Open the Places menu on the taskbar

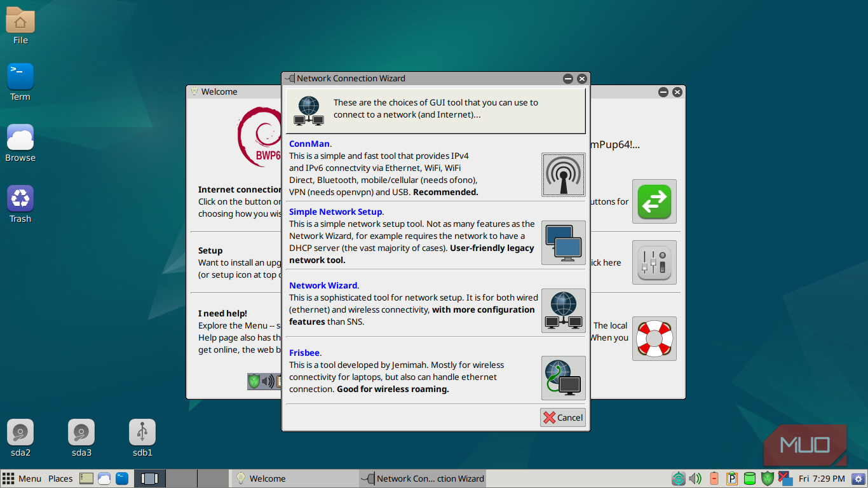(60, 478)
